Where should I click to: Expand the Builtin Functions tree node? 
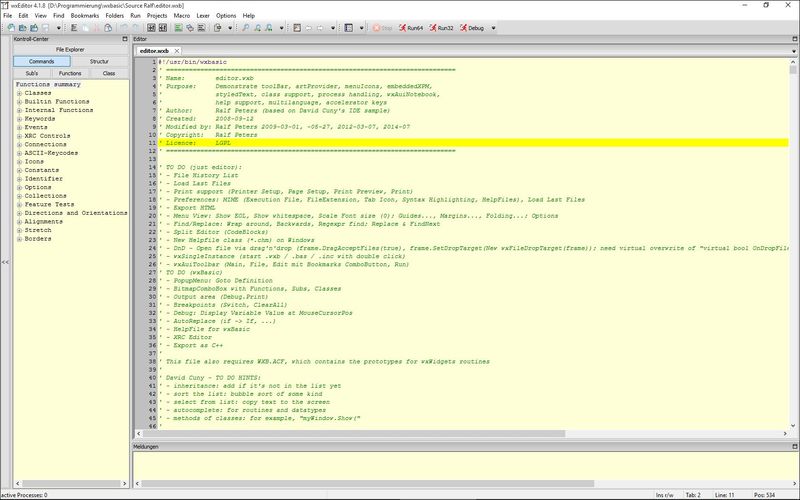[x=18, y=101]
